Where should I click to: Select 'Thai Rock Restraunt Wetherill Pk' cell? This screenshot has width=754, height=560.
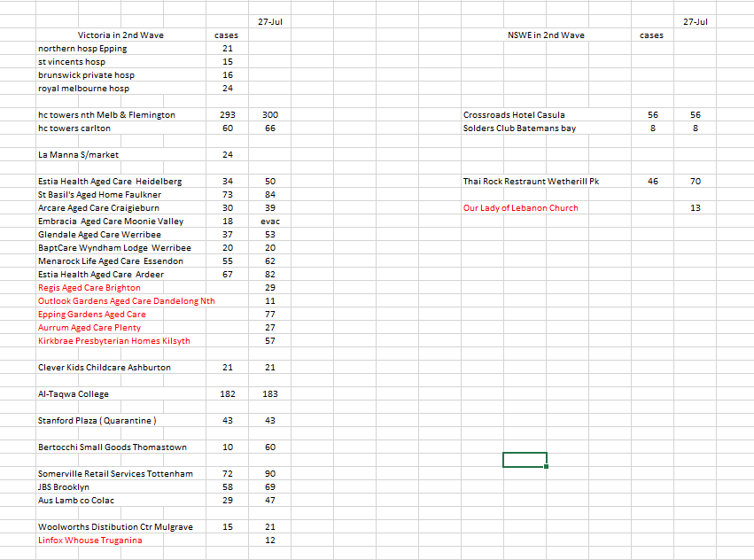[531, 182]
